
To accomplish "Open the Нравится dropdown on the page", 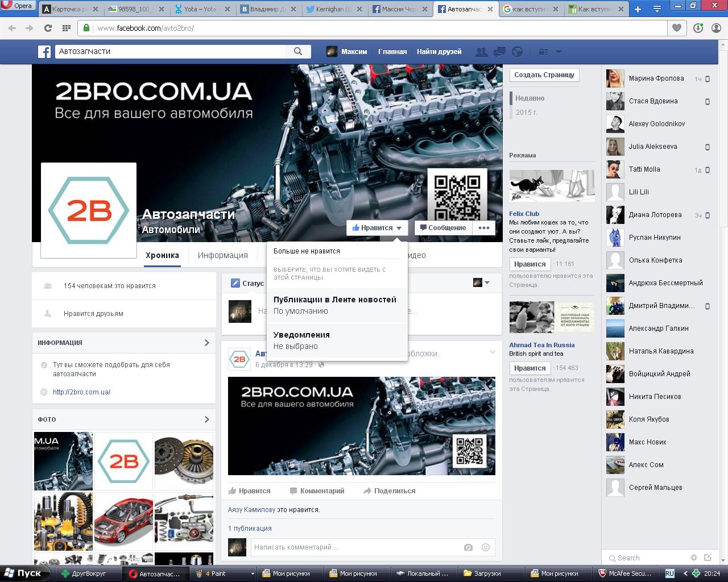I will [377, 228].
